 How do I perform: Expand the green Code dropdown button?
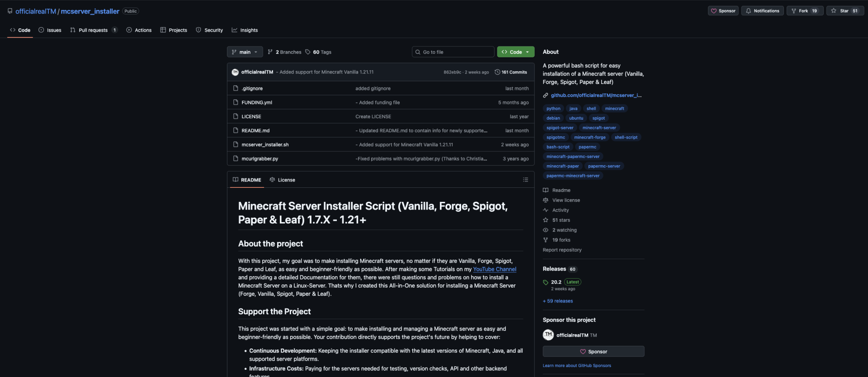[x=515, y=52]
